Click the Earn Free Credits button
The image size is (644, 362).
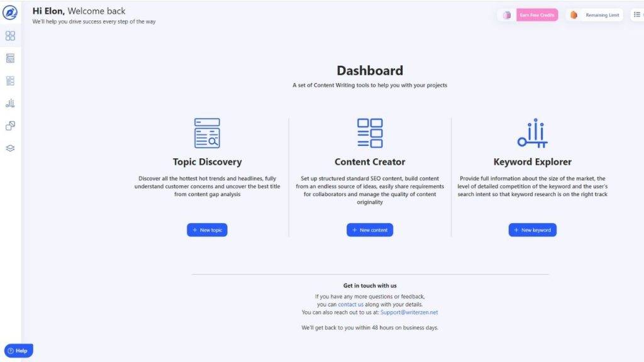click(x=537, y=15)
